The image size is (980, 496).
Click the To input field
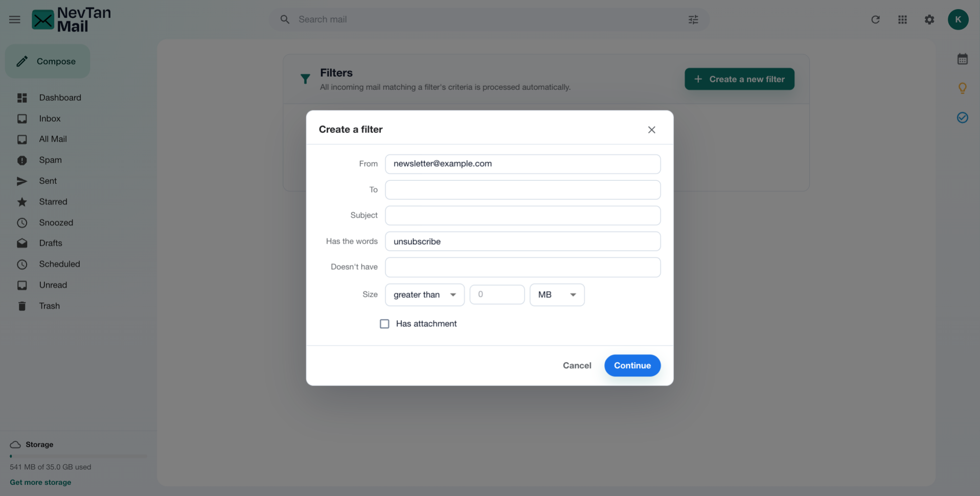tap(522, 190)
